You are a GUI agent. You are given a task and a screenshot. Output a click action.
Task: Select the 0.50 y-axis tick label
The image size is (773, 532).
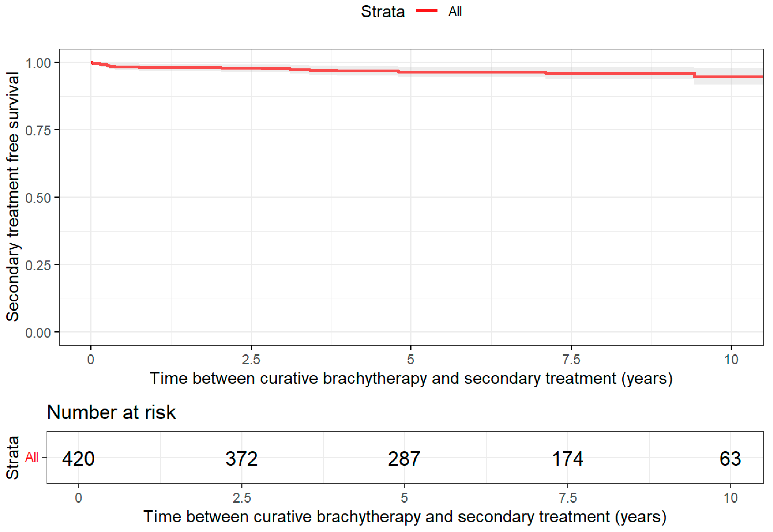(38, 198)
